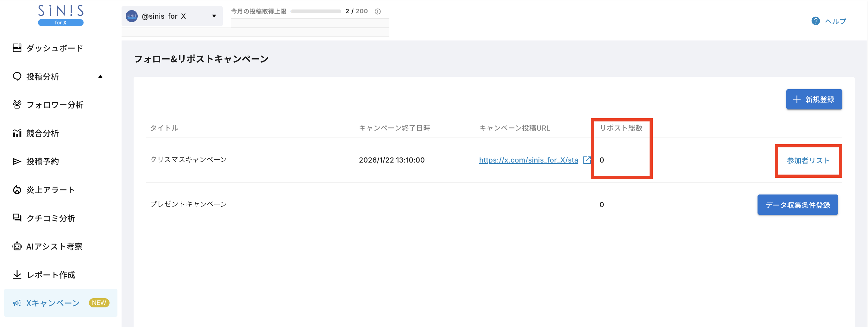Viewport: 868px width, 327px height.
Task: Open 競合分析 via its chart icon
Action: [17, 133]
